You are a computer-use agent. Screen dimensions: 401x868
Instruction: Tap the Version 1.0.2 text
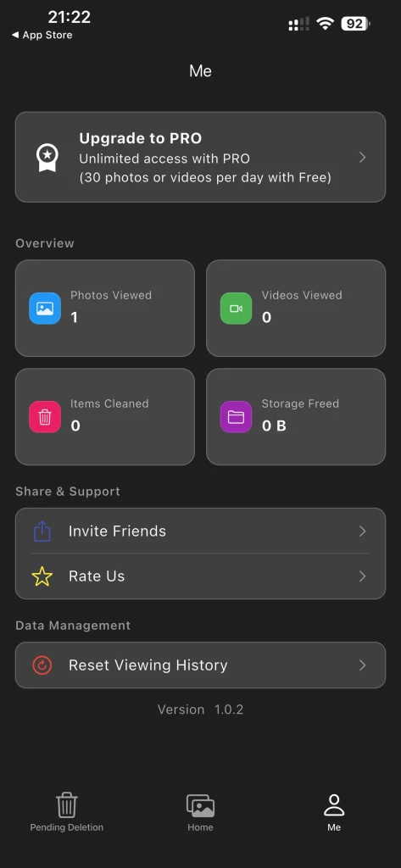click(x=200, y=709)
